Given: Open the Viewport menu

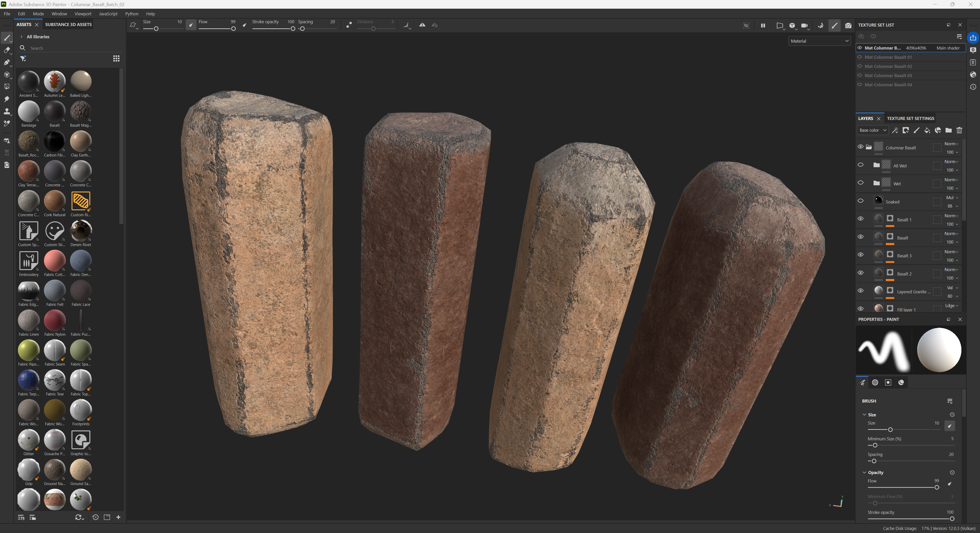Looking at the screenshot, I should tap(83, 14).
